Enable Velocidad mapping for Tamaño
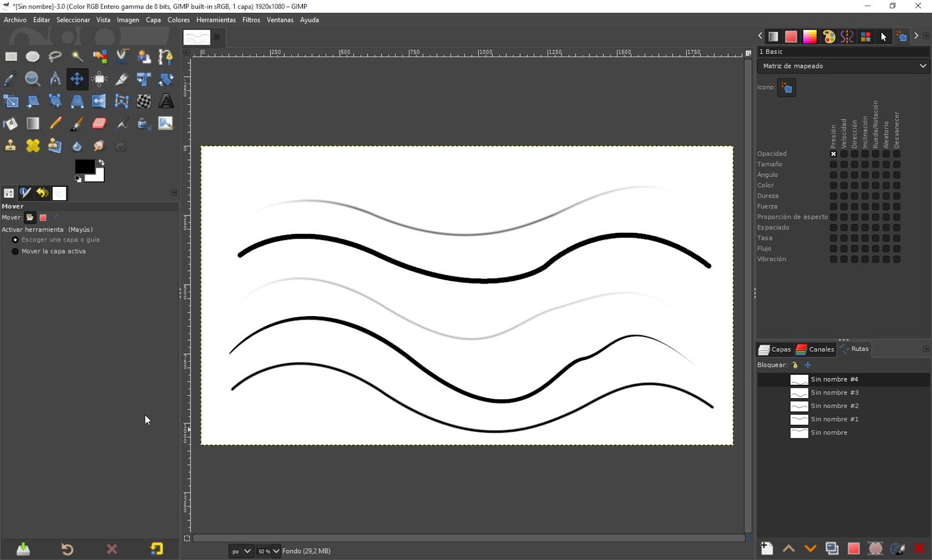Image resolution: width=932 pixels, height=560 pixels. coord(844,164)
